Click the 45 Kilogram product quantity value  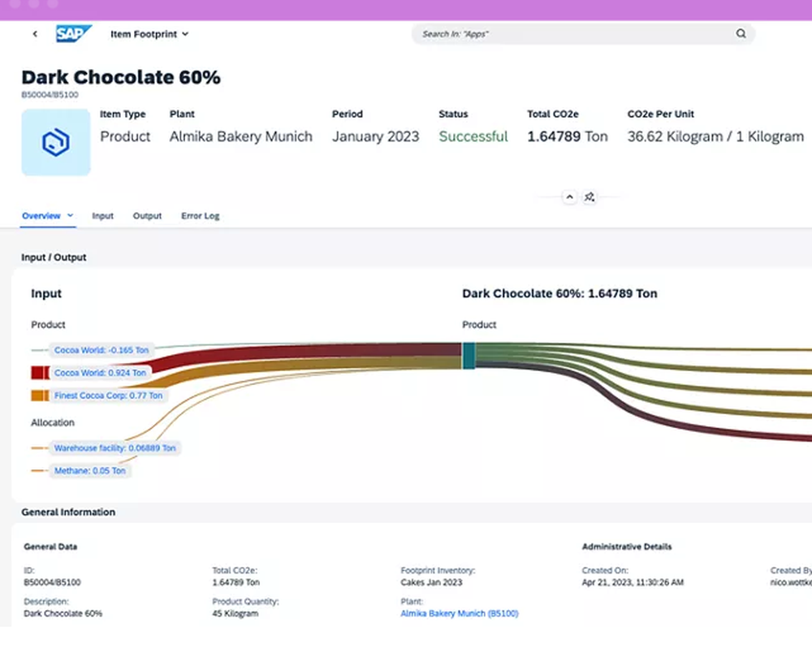[x=235, y=614]
